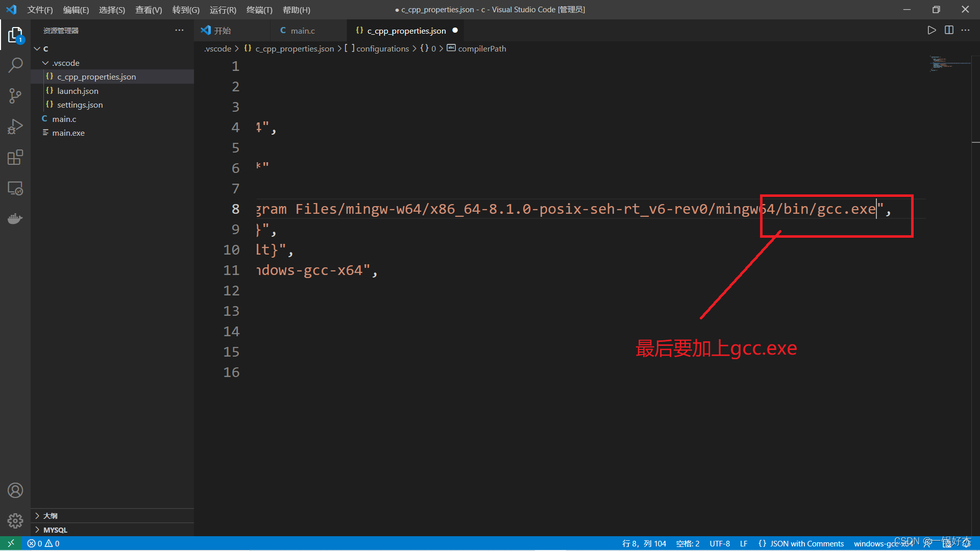Open the 运行(R) menu
The image size is (980, 551).
pos(223,10)
